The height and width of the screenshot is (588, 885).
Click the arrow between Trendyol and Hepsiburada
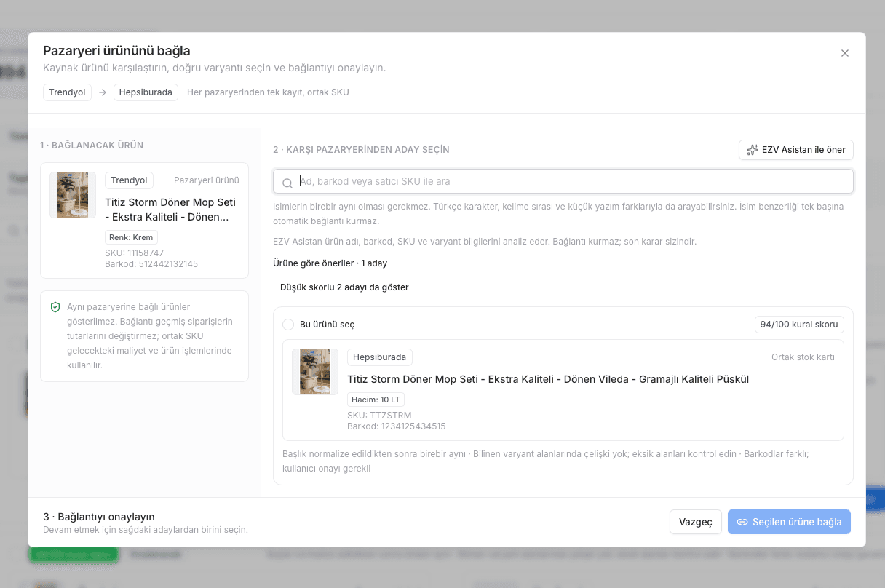pos(103,92)
